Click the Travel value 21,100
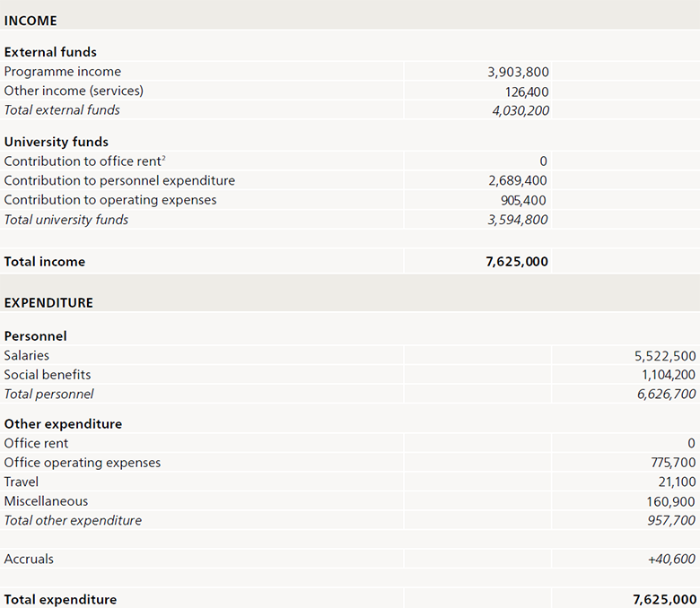The width and height of the screenshot is (700, 608). pyautogui.click(x=677, y=482)
